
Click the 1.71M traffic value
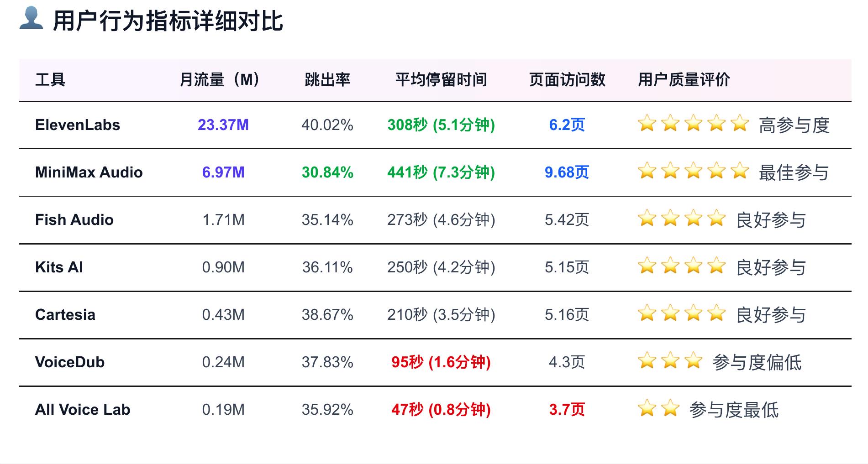click(223, 220)
